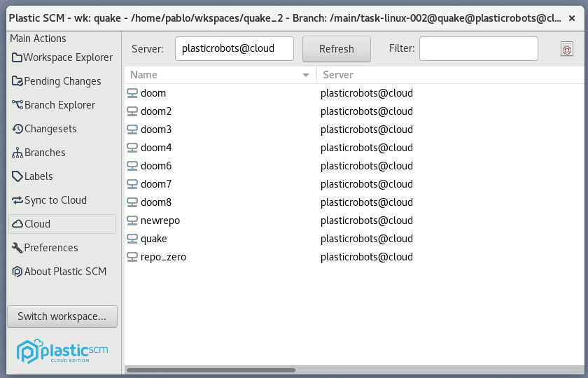Click the repository icon next to doom8

coord(132,202)
